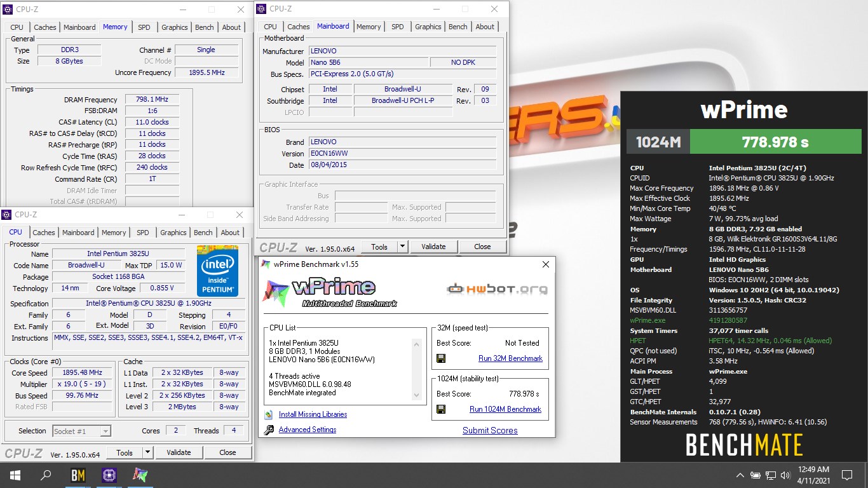Open About tab in Mainboard window

485,27
